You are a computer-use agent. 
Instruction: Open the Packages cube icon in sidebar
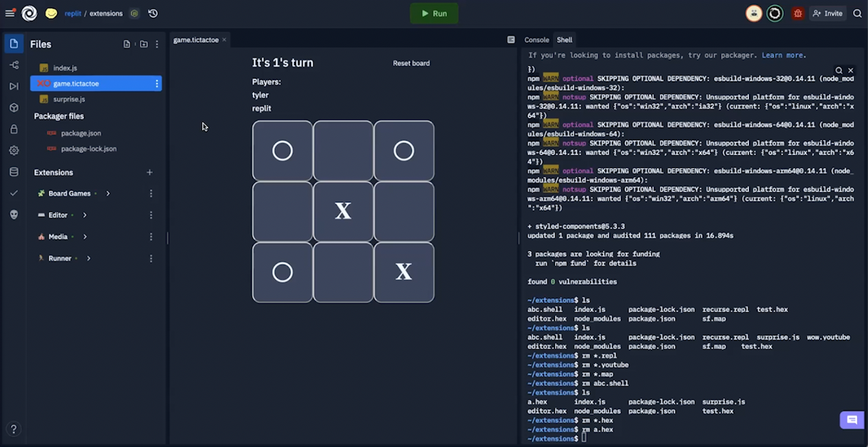tap(14, 107)
